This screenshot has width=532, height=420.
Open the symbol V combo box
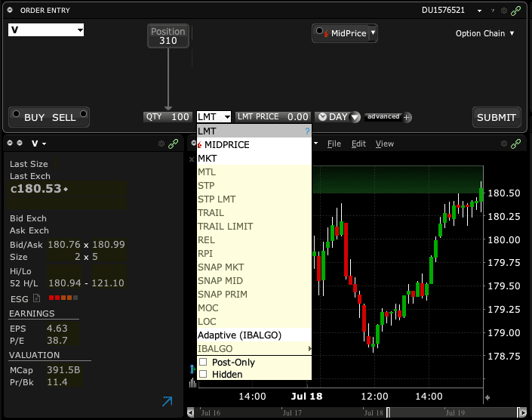(45, 30)
